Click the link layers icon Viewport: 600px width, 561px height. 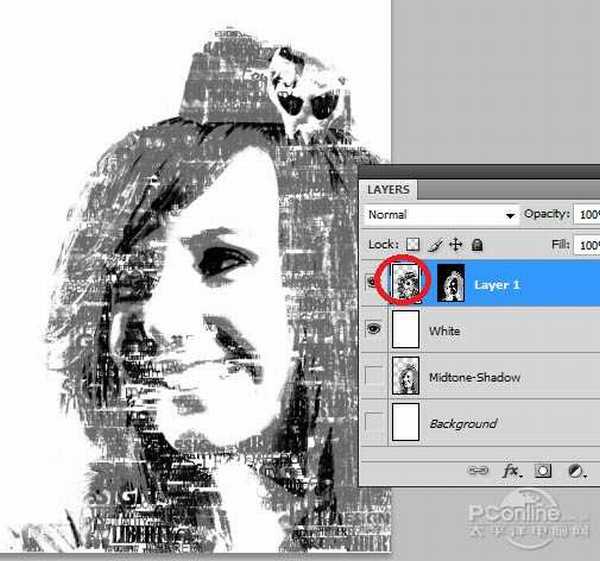[478, 469]
